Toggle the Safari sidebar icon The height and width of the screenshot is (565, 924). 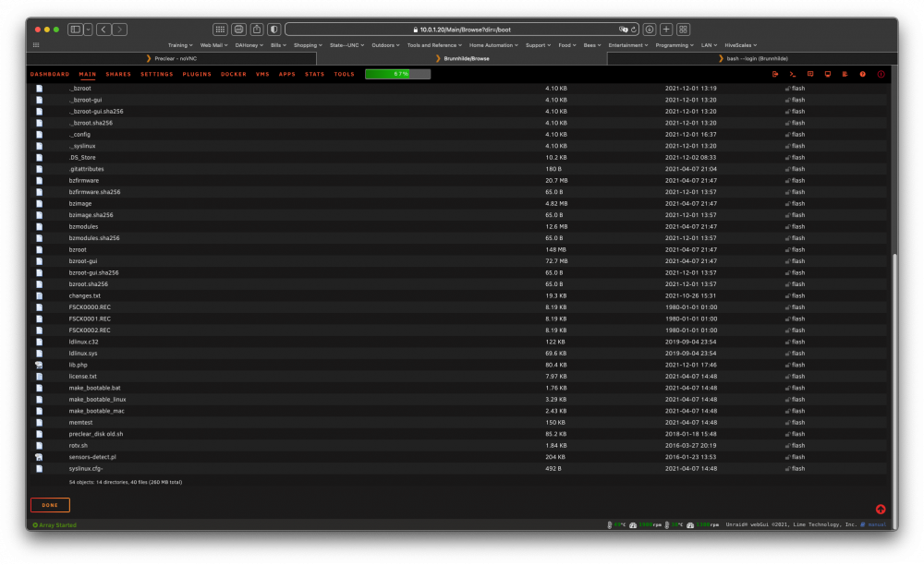(76, 30)
